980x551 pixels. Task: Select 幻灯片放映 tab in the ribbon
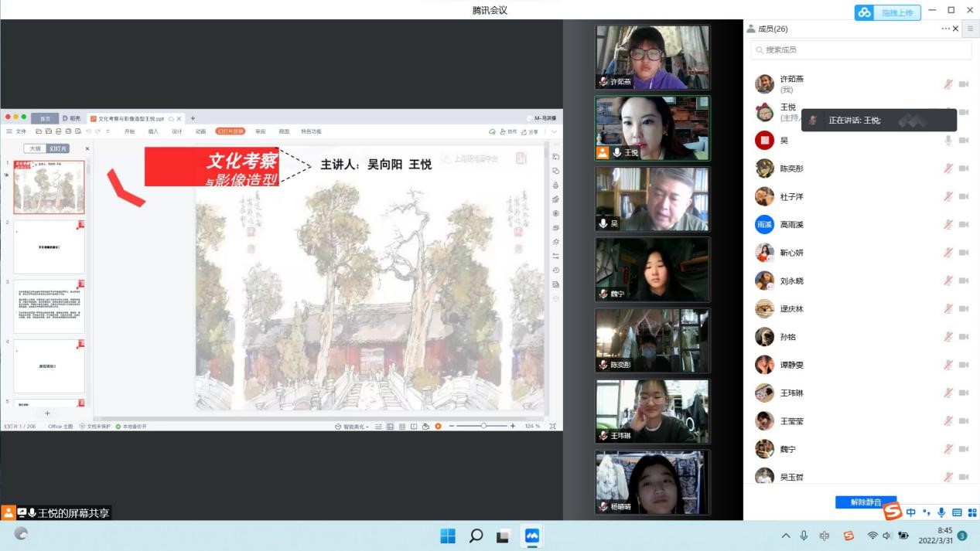point(230,131)
